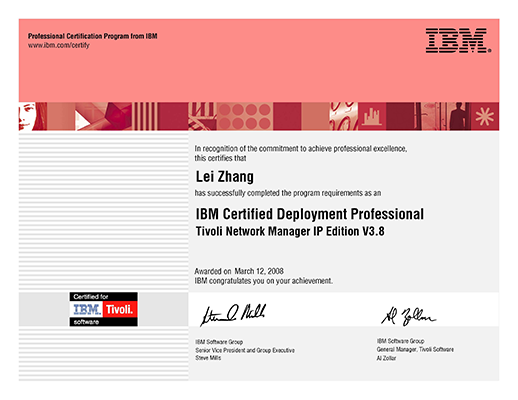Click the woman's face tile in banner
Screen dimensions: 518x400
coord(33,116)
